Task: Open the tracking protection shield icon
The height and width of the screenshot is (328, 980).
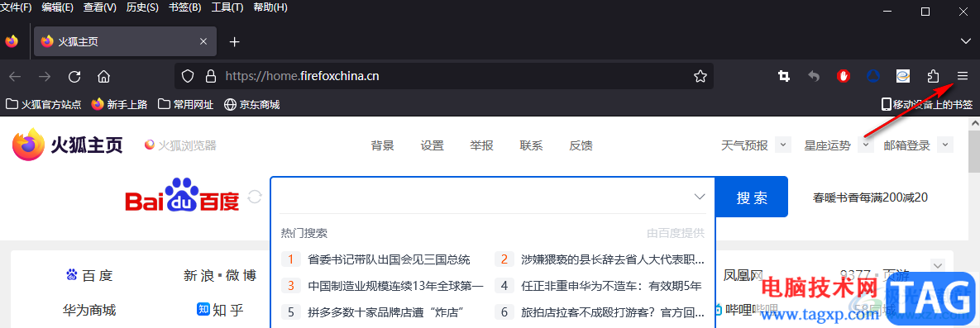Action: (188, 76)
